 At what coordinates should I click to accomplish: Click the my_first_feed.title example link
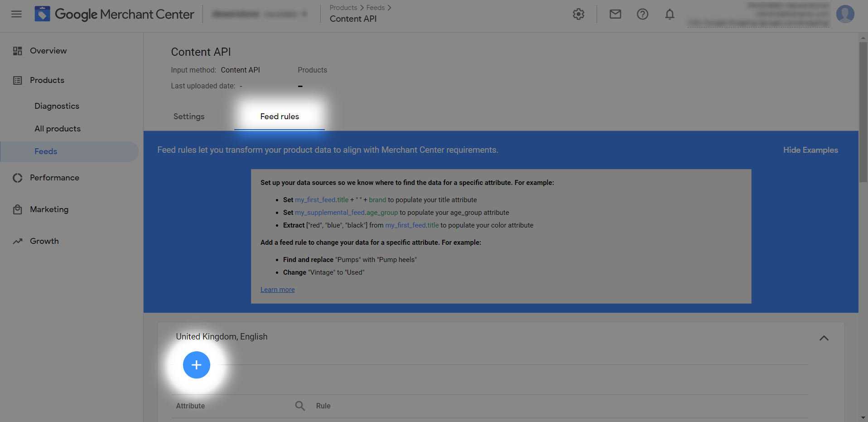pos(322,200)
